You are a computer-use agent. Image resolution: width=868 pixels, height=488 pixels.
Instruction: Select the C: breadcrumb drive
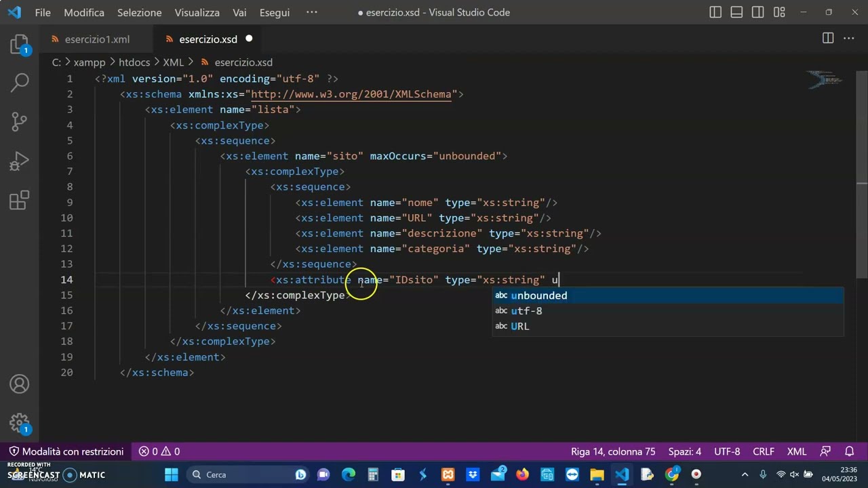click(x=56, y=62)
